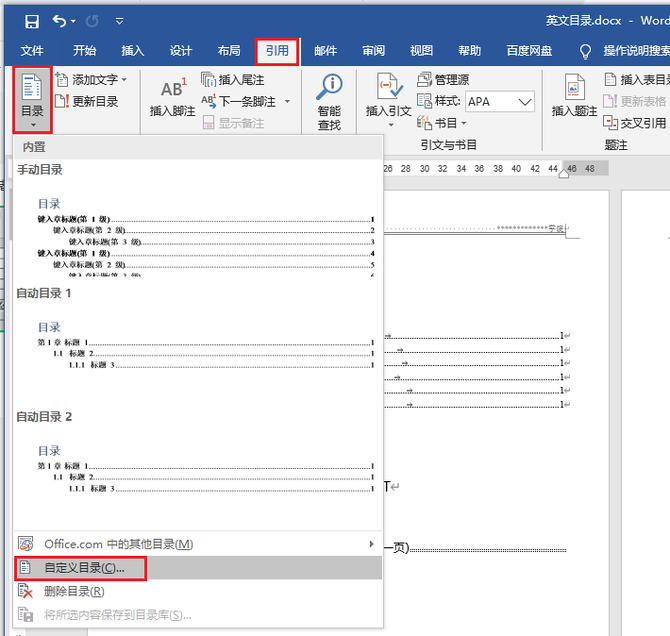This screenshot has width=670, height=636.
Task: Click 插入题注 icon
Action: pyautogui.click(x=574, y=87)
